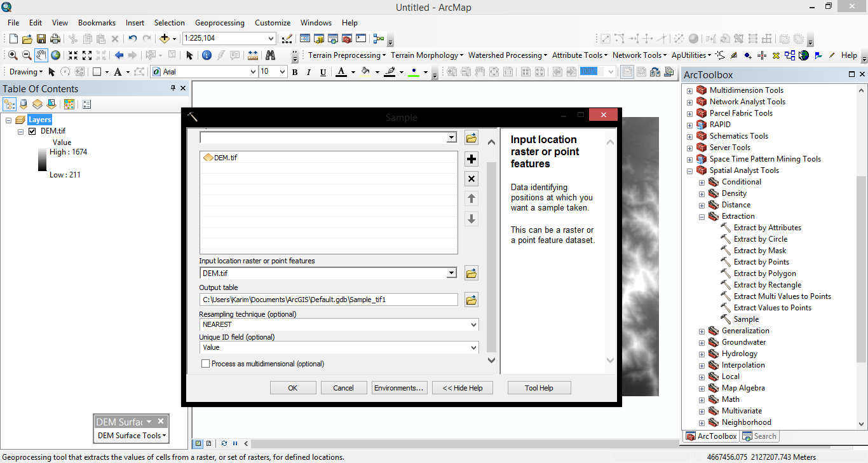
Task: Select the Identify tool icon
Action: tap(207, 55)
